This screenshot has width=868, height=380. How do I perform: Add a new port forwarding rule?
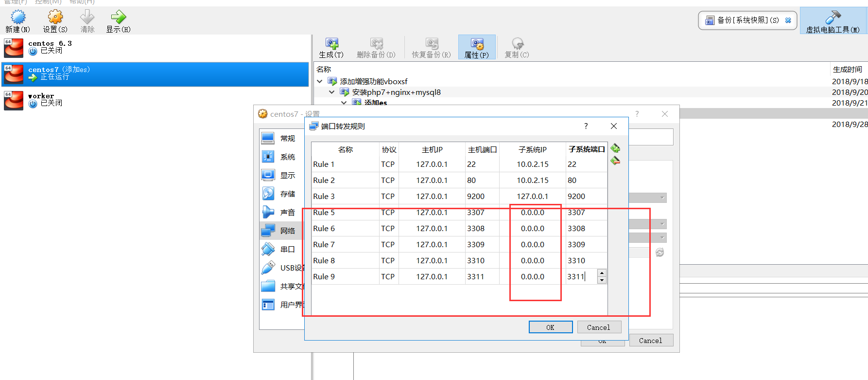pos(615,148)
